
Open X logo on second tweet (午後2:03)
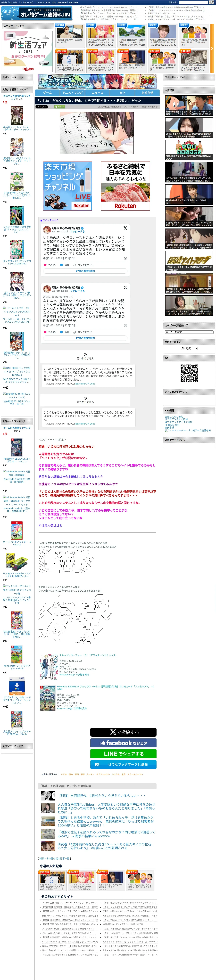[125, 287]
